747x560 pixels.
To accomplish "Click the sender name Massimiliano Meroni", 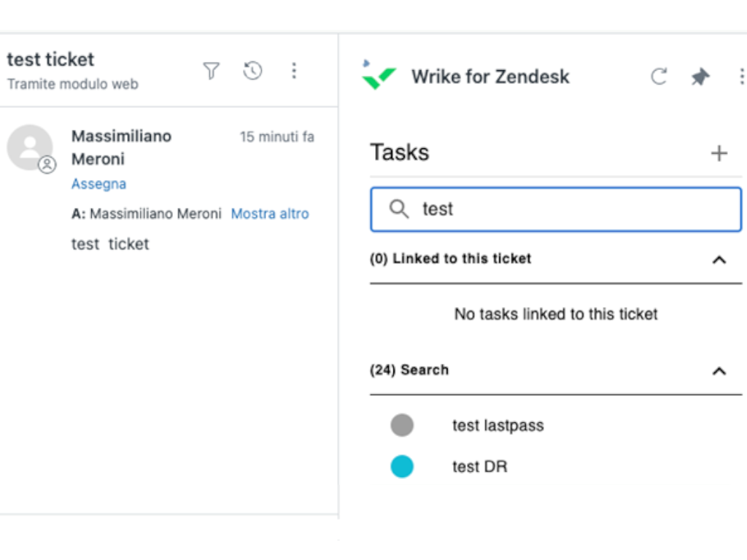I will [x=122, y=147].
